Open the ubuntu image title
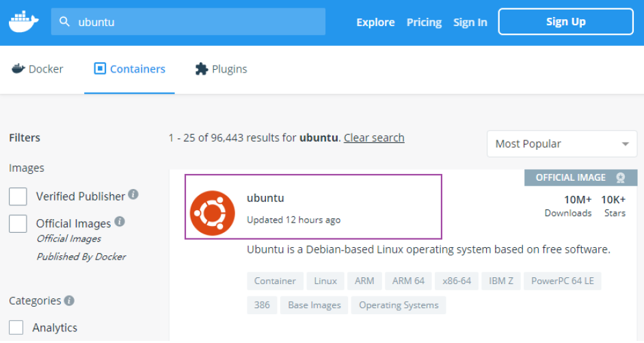Screen dimensions: 644x343 265,198
